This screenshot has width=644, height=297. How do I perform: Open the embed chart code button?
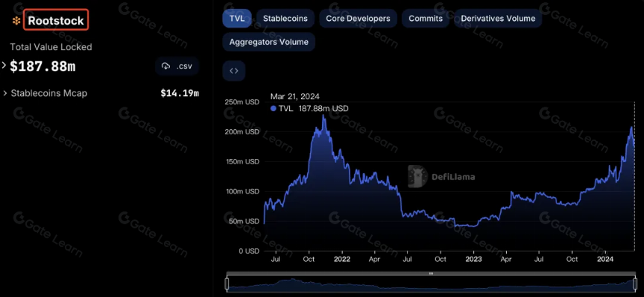234,70
